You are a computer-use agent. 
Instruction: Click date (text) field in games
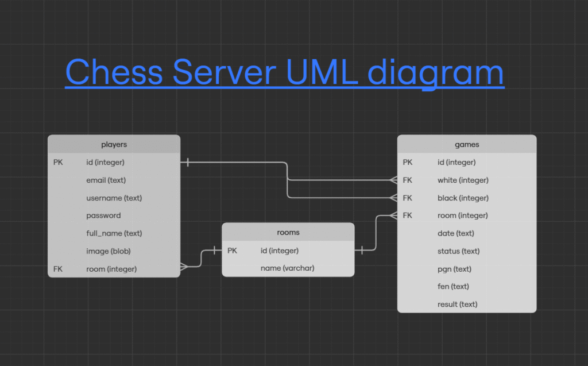click(x=455, y=233)
